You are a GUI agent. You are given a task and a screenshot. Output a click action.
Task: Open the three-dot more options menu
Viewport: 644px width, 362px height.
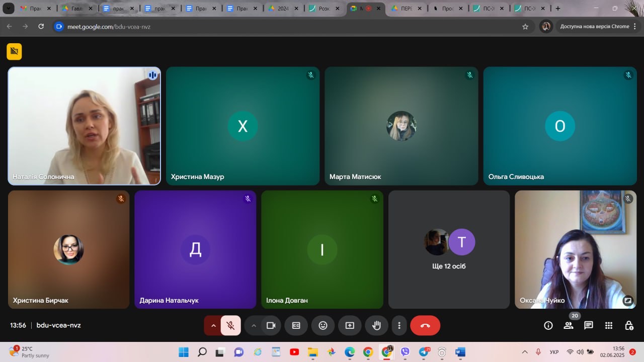click(x=399, y=325)
